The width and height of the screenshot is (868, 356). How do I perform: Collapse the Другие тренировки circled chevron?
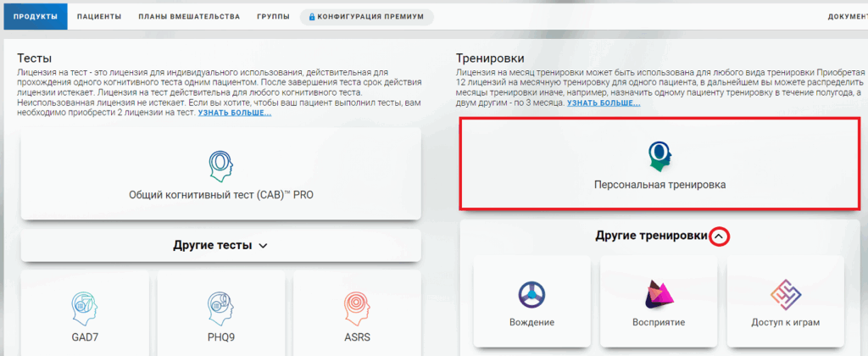(x=719, y=236)
